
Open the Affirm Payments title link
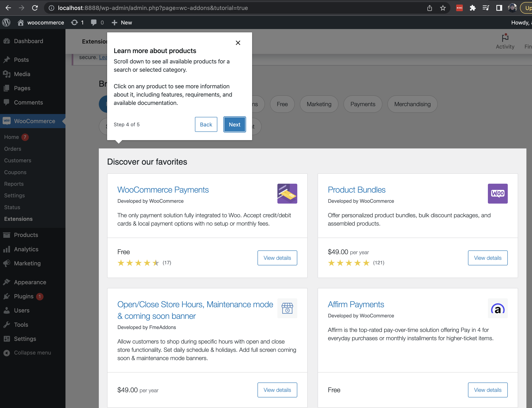coord(356,304)
